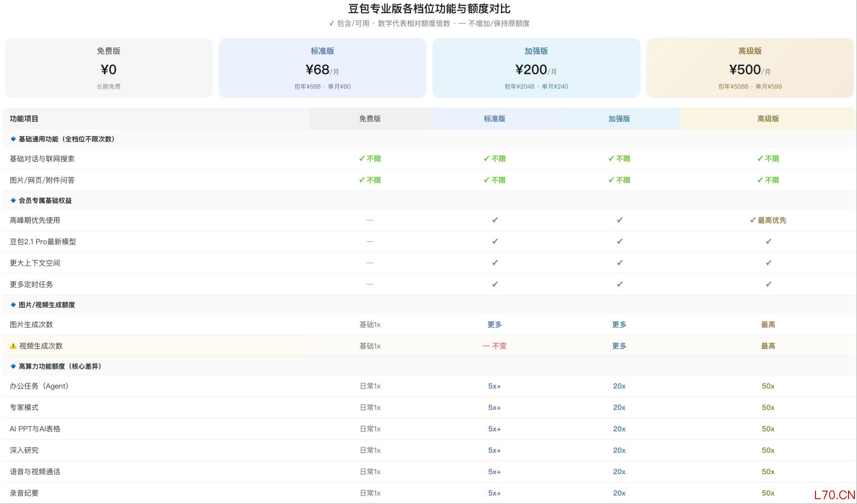Click 50x in AI PPT与AI表格 row

(768, 429)
